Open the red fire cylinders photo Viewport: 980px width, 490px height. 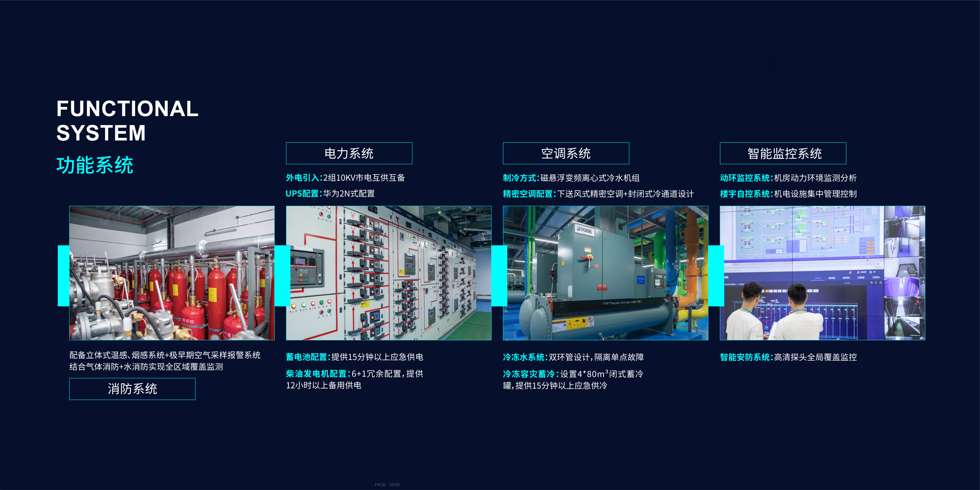(x=172, y=273)
